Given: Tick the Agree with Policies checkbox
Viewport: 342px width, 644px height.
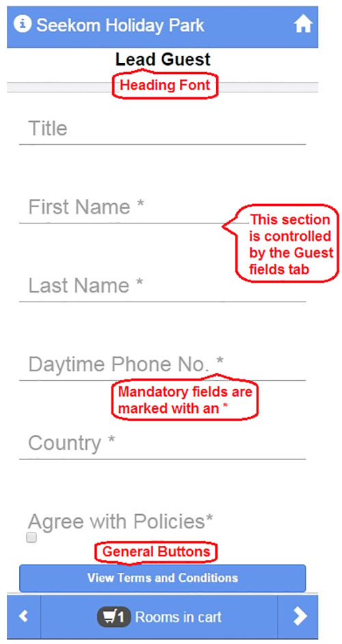Looking at the screenshot, I should tap(31, 537).
